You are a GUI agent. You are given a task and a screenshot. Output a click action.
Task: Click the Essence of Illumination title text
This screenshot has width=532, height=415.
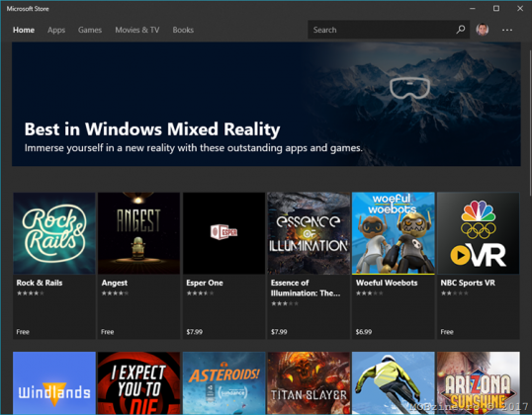305,288
